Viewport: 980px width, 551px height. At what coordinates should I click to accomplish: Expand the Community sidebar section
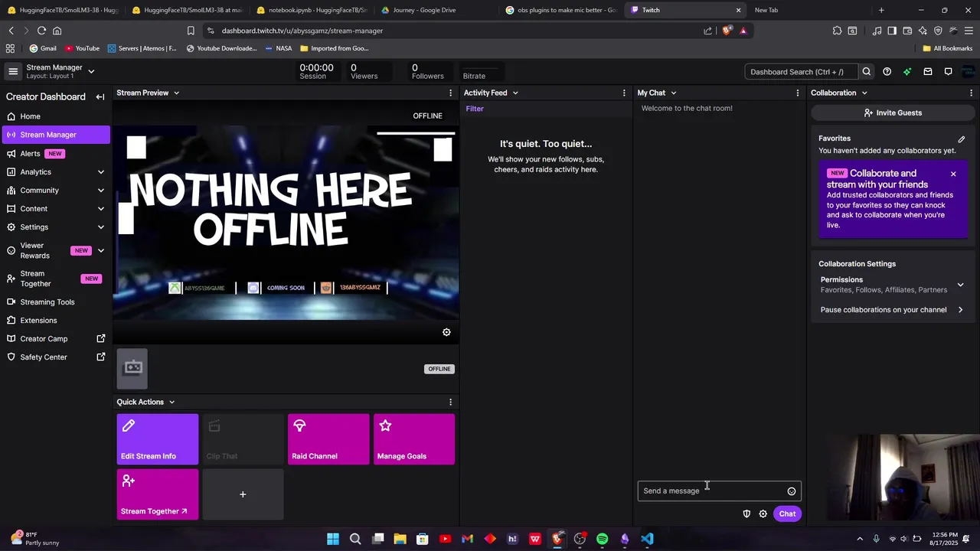click(100, 191)
